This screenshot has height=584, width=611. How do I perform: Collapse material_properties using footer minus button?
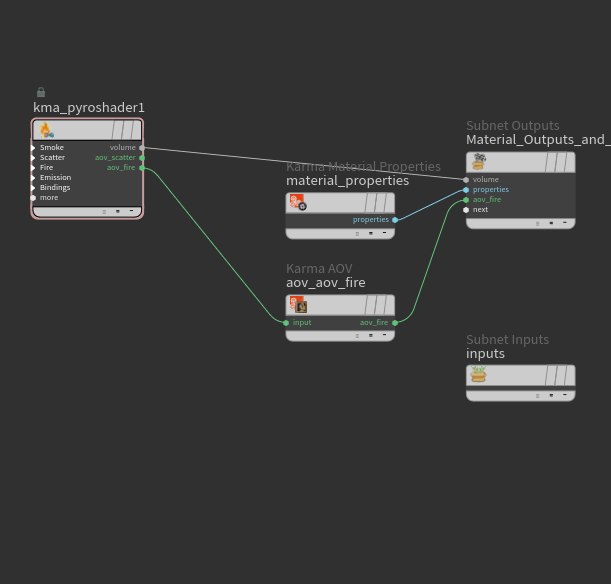pyautogui.click(x=385, y=233)
